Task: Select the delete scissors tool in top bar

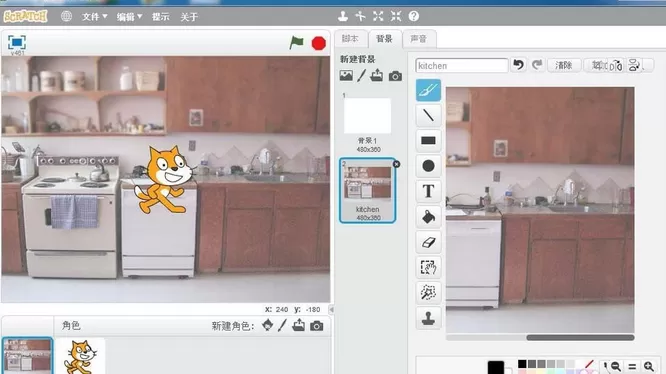Action: point(361,16)
